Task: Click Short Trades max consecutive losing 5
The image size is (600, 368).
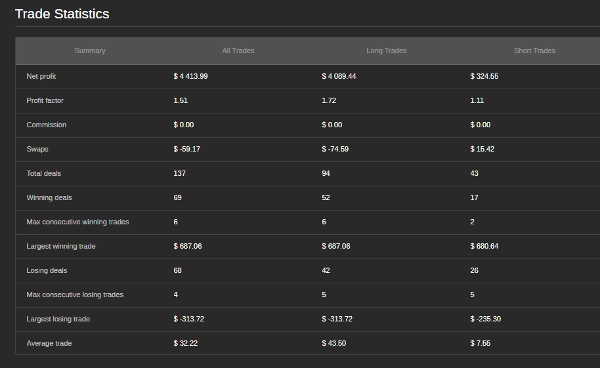Action: [x=472, y=295]
